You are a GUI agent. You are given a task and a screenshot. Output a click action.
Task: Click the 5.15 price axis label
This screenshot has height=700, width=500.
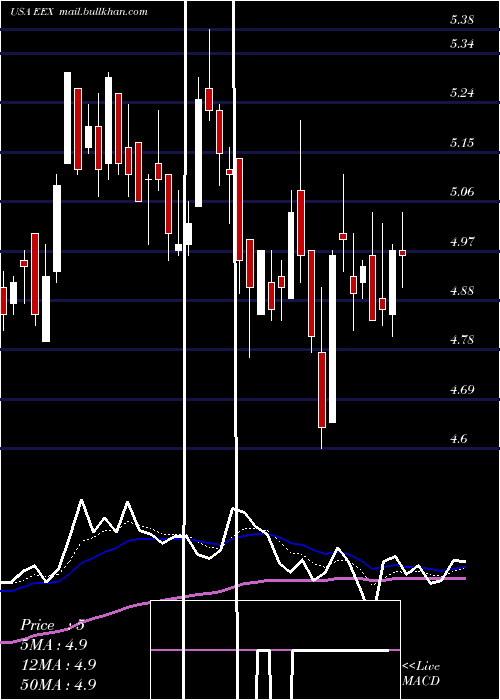(x=461, y=143)
